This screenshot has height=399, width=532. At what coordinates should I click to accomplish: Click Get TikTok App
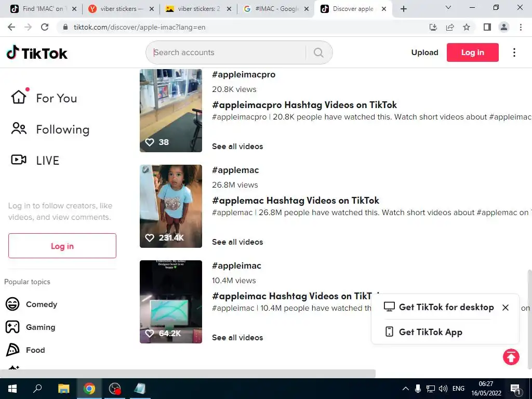pos(424,332)
